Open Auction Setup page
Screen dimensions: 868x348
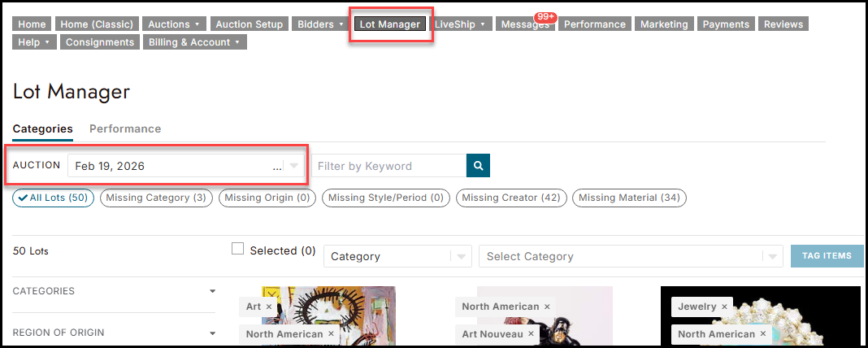click(x=250, y=24)
